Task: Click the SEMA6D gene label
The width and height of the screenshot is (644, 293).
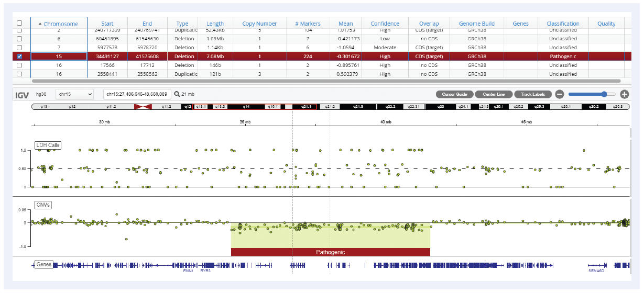Action: [596, 272]
